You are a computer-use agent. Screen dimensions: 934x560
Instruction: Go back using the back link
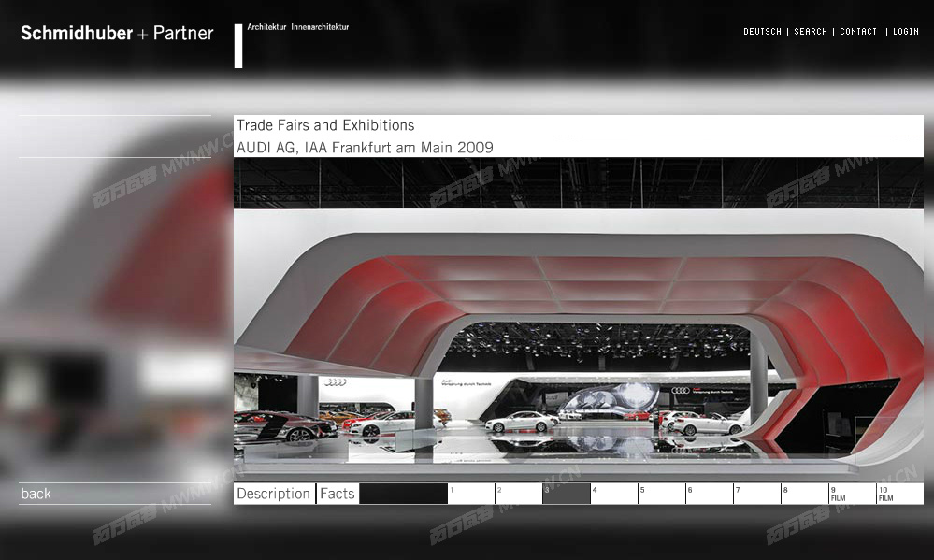(x=36, y=494)
